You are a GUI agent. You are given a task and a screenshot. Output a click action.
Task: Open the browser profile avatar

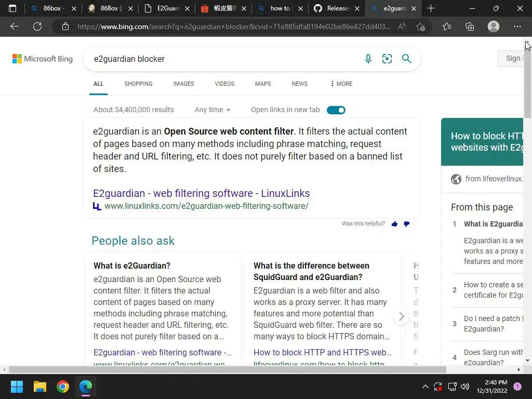pos(494,26)
